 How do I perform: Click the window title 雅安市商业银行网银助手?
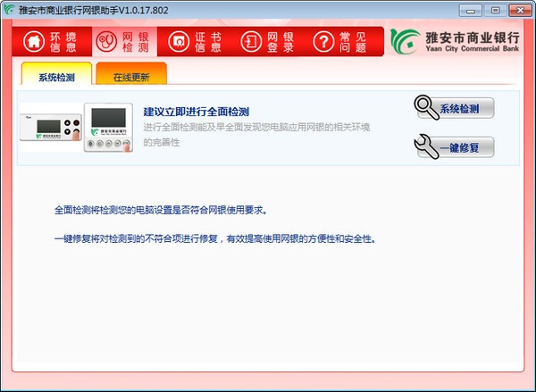(x=93, y=10)
